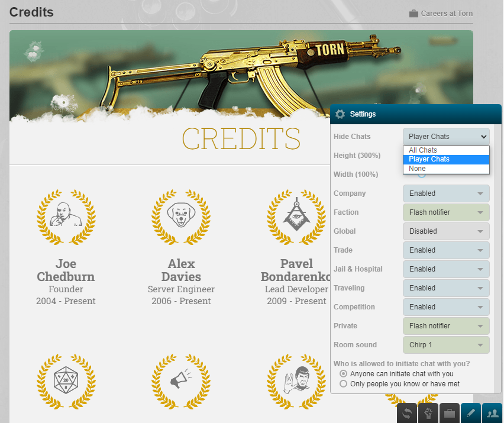This screenshot has height=423, width=504.
Task: Open the Company chat dropdown
Action: click(x=446, y=193)
